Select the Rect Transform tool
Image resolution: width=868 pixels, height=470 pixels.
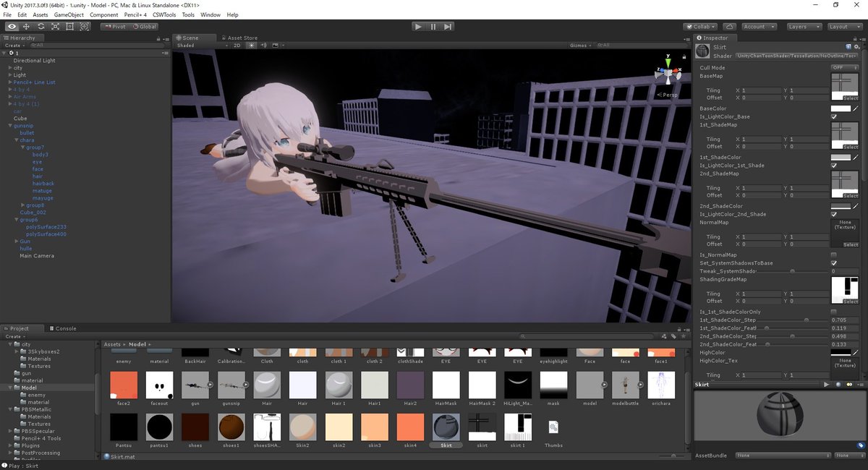point(69,27)
